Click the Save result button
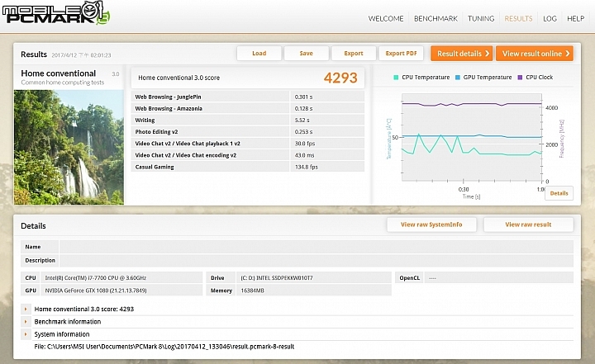The image size is (595, 364). pyautogui.click(x=307, y=54)
